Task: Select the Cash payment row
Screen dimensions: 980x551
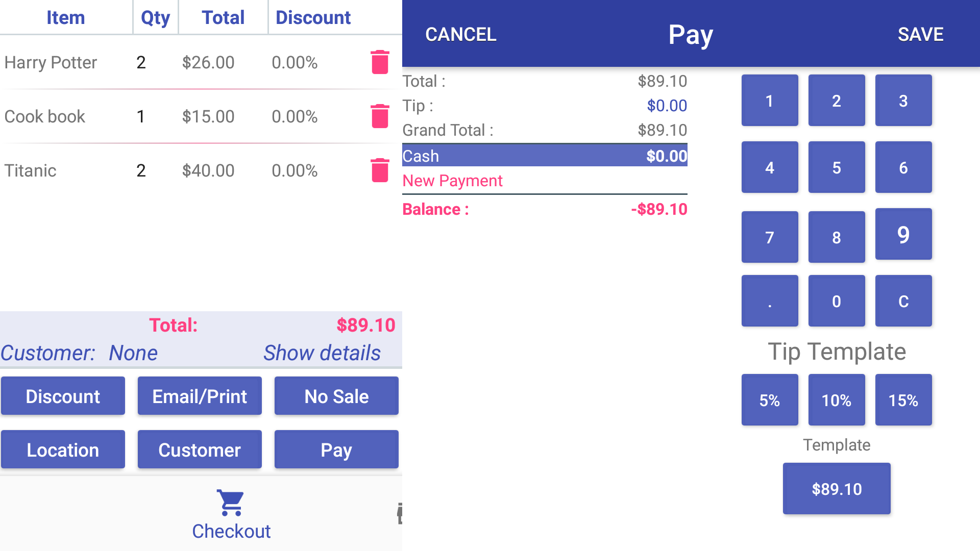Action: (545, 156)
